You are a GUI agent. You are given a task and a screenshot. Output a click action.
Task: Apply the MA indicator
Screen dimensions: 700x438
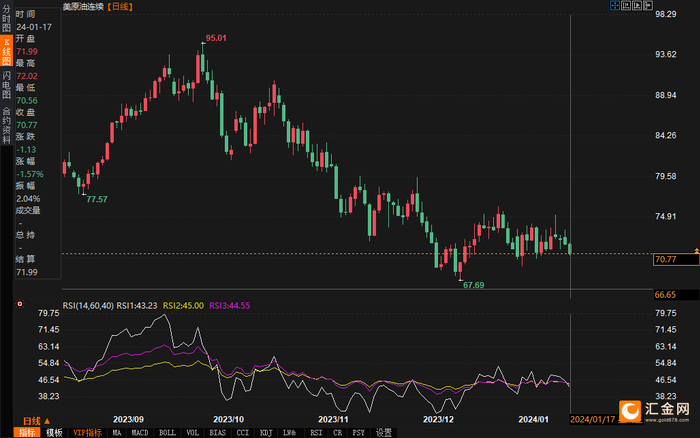[117, 433]
